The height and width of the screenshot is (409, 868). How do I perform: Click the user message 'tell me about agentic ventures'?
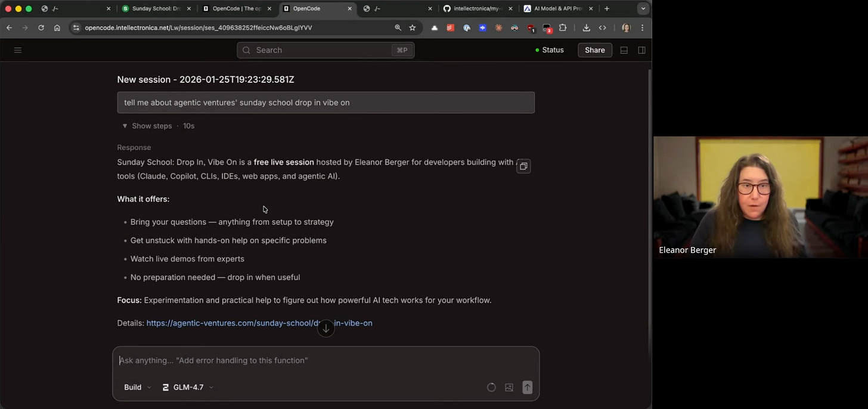(325, 103)
